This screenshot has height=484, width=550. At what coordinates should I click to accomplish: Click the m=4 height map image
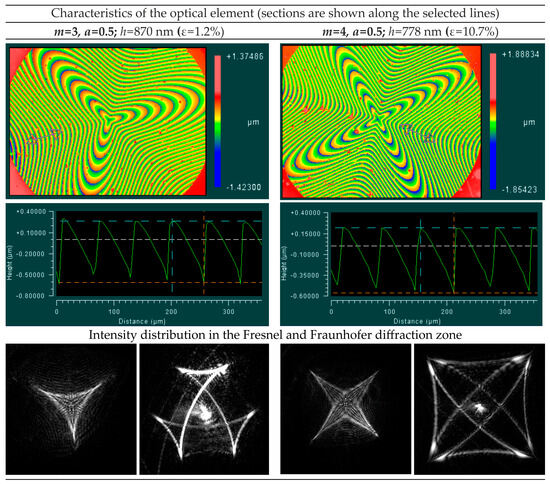tap(381, 121)
